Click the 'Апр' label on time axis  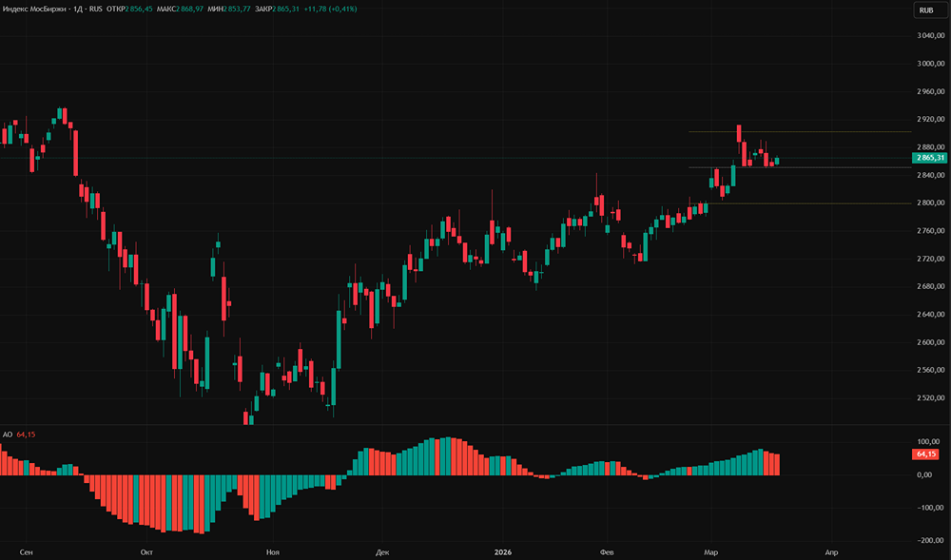[831, 552]
